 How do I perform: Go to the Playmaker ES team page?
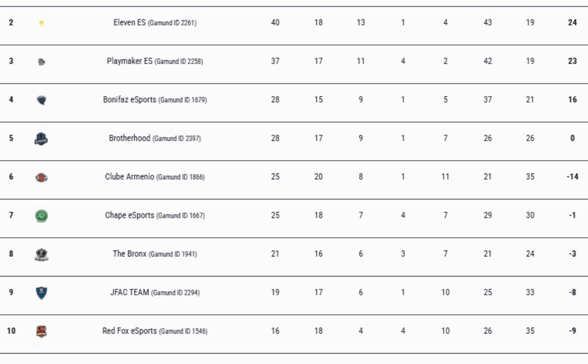click(x=129, y=61)
